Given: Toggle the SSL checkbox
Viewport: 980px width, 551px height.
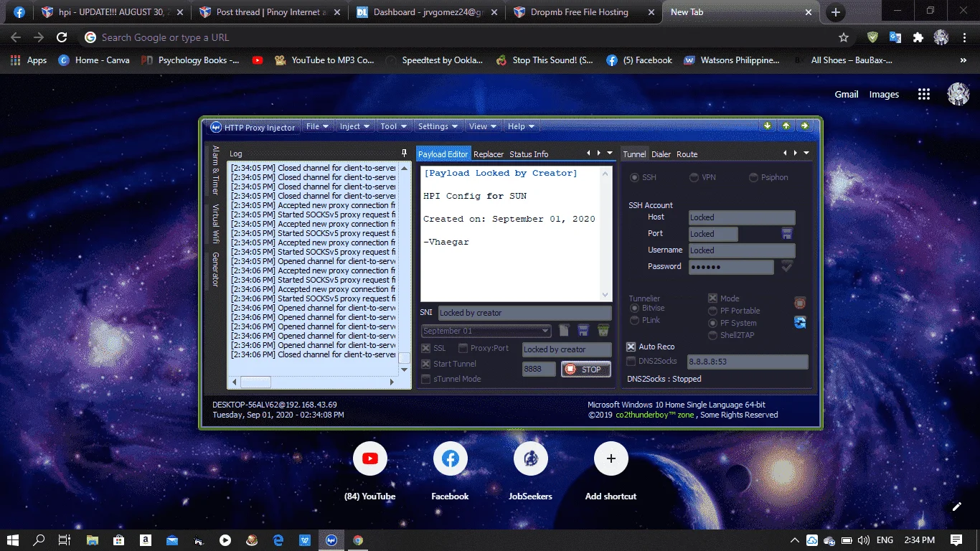Looking at the screenshot, I should click(426, 349).
